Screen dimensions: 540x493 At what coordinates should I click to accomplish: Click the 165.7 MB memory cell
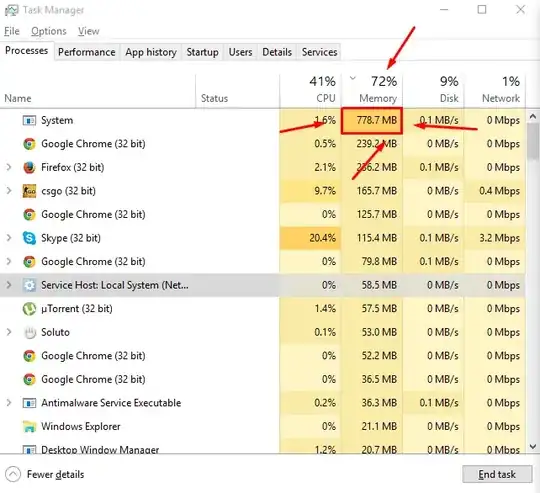point(372,191)
